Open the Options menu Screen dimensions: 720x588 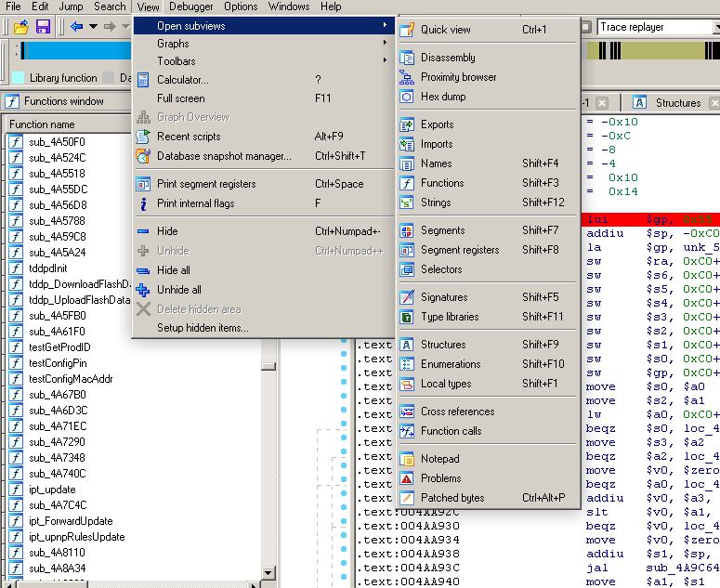tap(241, 7)
